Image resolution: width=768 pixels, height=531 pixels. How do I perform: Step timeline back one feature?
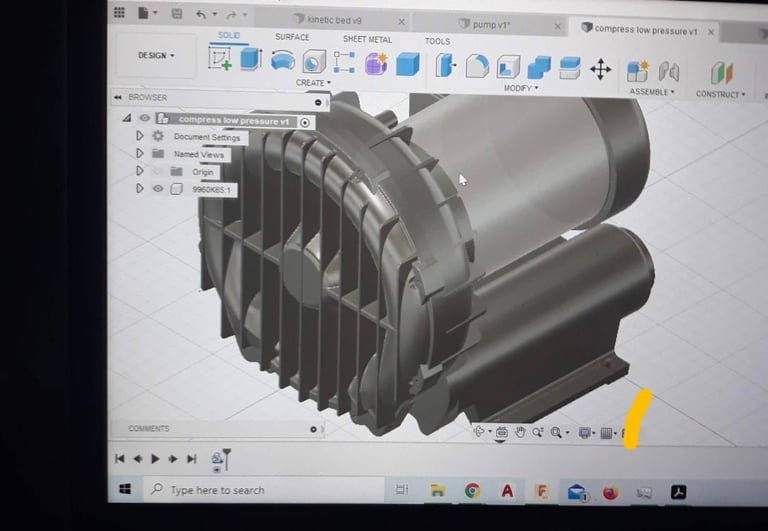(138, 459)
